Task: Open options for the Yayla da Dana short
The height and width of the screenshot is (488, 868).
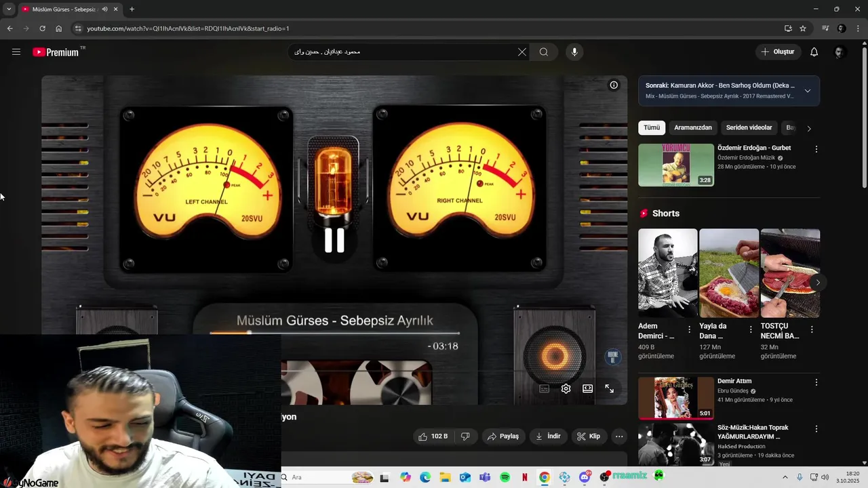Action: [751, 329]
